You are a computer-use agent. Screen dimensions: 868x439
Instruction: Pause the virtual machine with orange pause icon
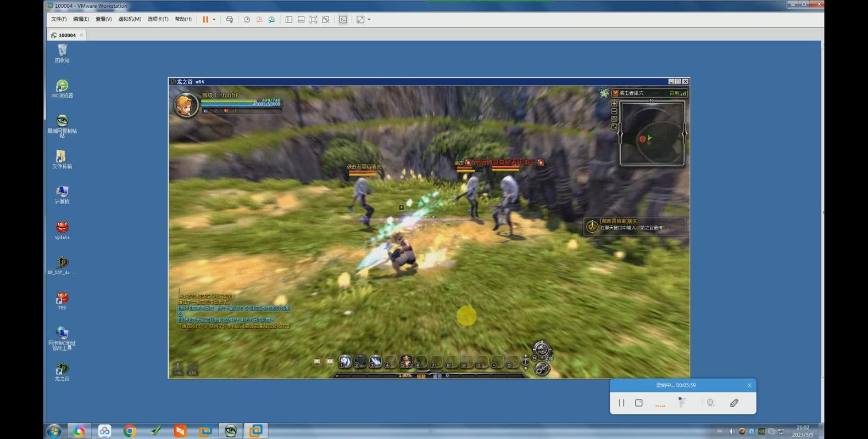click(205, 19)
